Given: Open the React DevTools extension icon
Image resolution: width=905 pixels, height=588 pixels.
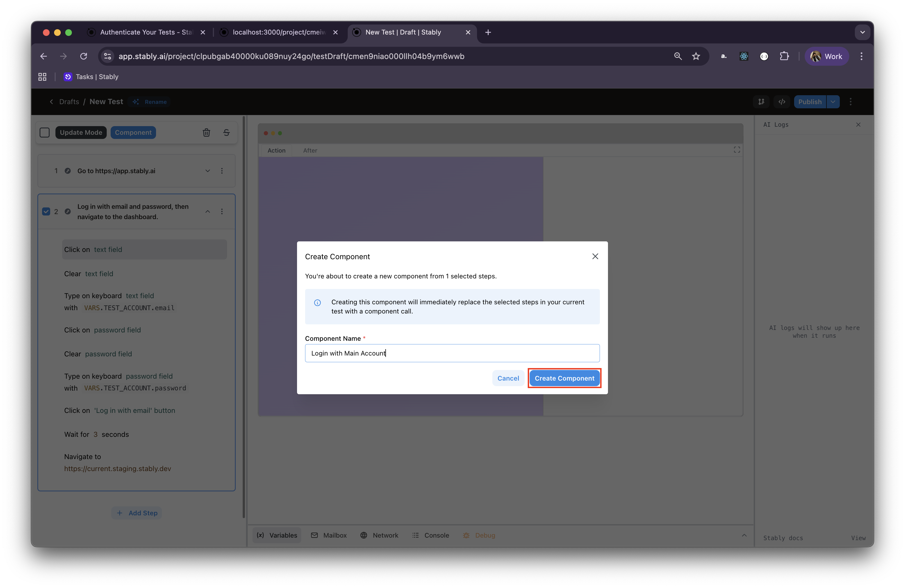Looking at the screenshot, I should tap(744, 56).
